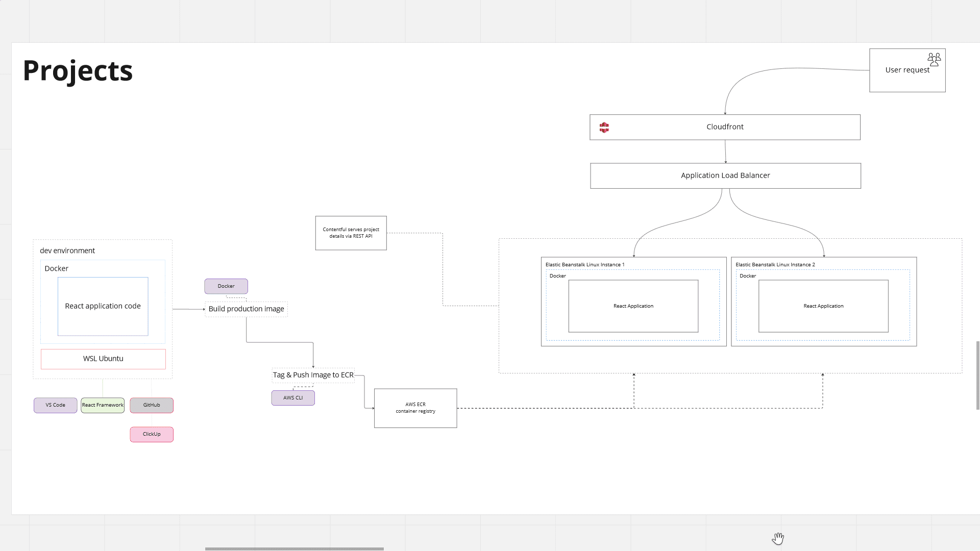
Task: Click the users icon in User request box
Action: [934, 60]
